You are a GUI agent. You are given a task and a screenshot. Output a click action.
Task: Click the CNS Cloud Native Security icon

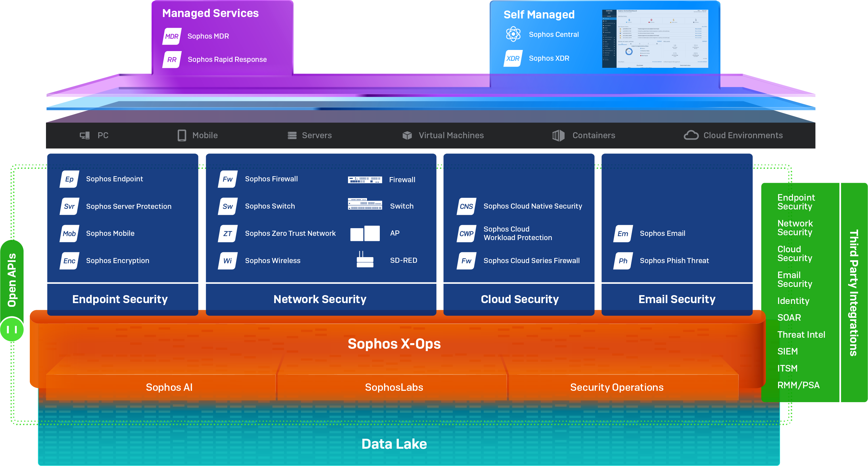tap(466, 207)
